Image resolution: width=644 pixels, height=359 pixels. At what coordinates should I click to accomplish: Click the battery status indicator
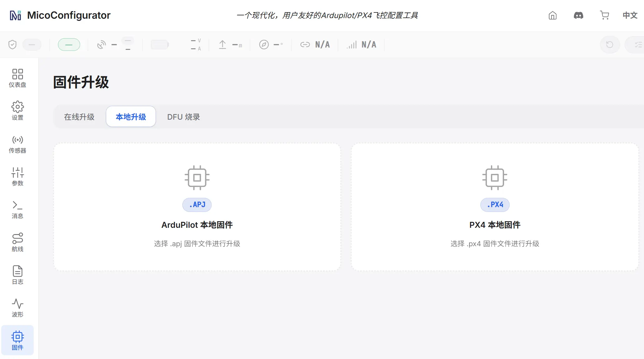160,45
